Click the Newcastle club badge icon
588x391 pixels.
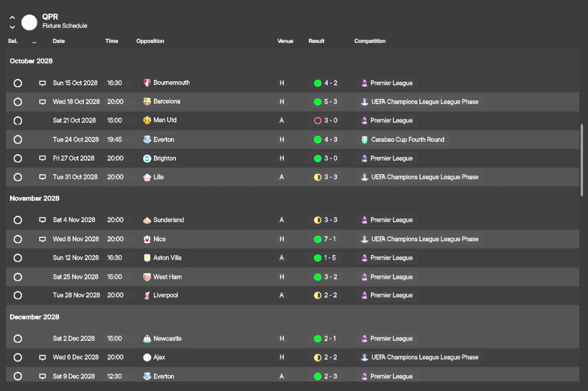pyautogui.click(x=147, y=339)
